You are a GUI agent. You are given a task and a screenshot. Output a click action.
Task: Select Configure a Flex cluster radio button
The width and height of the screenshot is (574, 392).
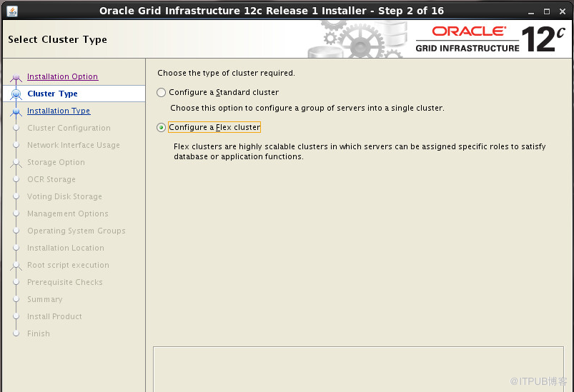(x=161, y=128)
